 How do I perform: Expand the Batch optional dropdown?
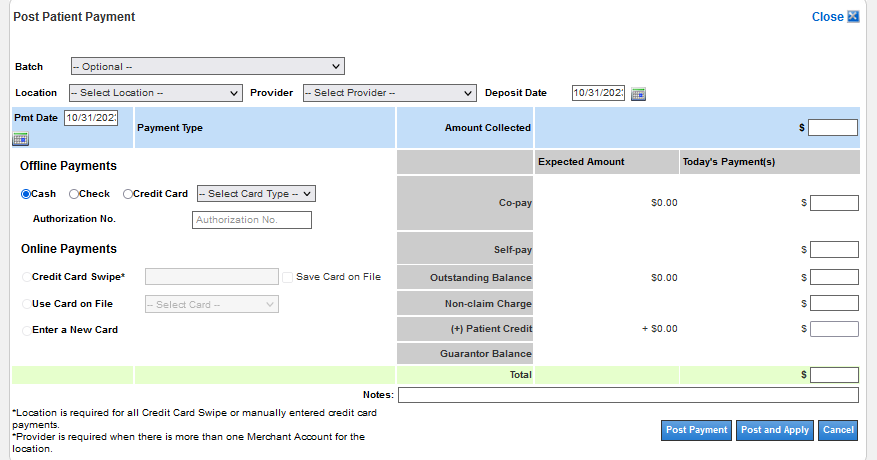207,67
